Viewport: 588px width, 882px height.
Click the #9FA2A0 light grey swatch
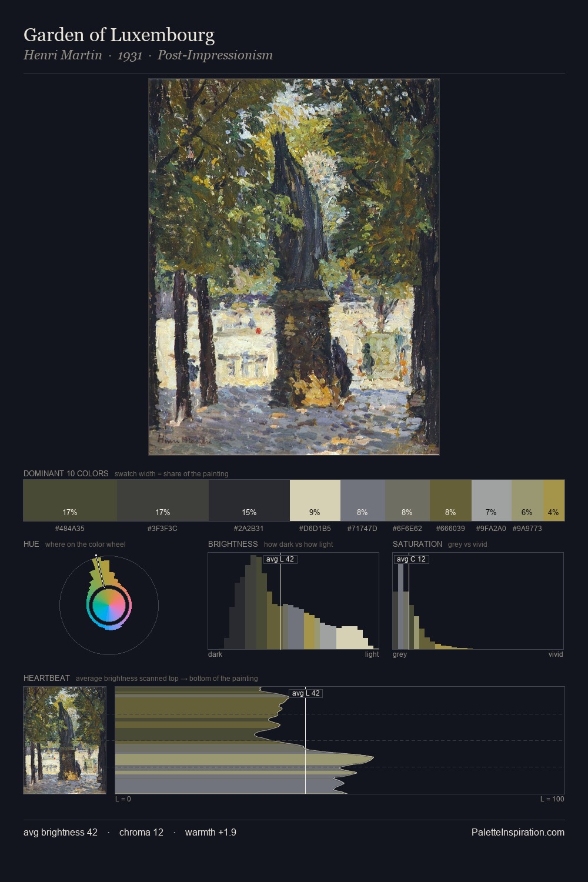[x=492, y=500]
